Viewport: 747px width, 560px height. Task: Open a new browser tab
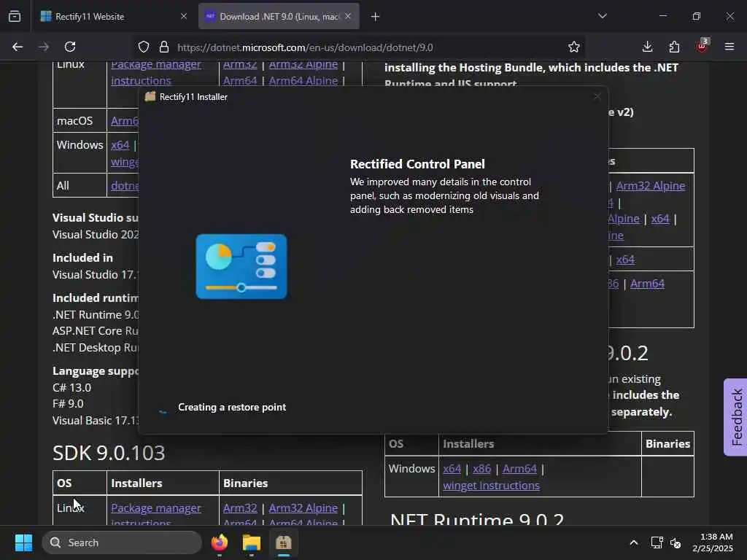coord(375,16)
